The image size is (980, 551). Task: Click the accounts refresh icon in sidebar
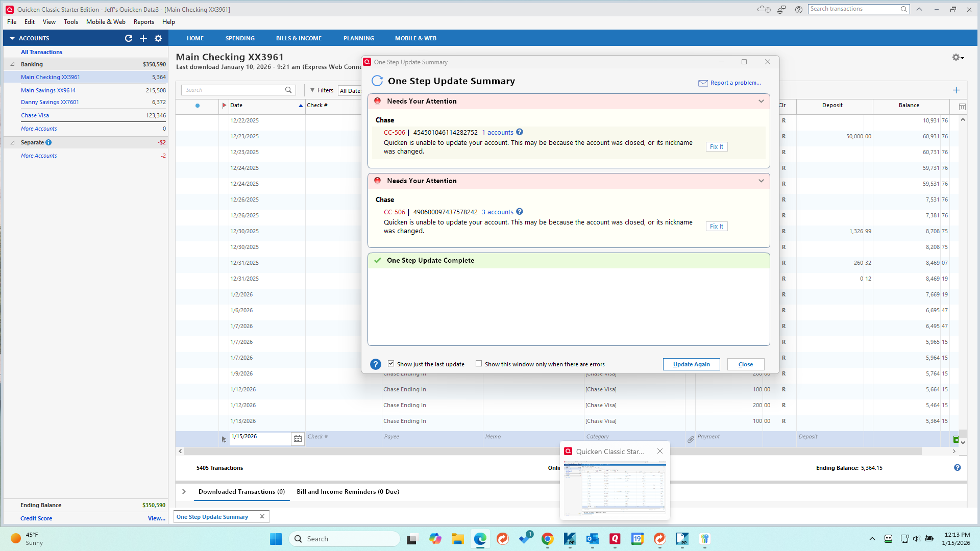tap(129, 38)
